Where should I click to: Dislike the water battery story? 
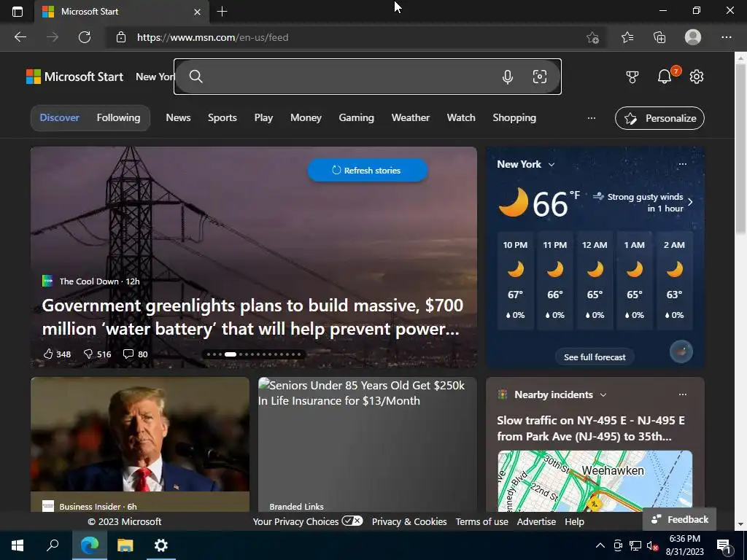pos(97,354)
